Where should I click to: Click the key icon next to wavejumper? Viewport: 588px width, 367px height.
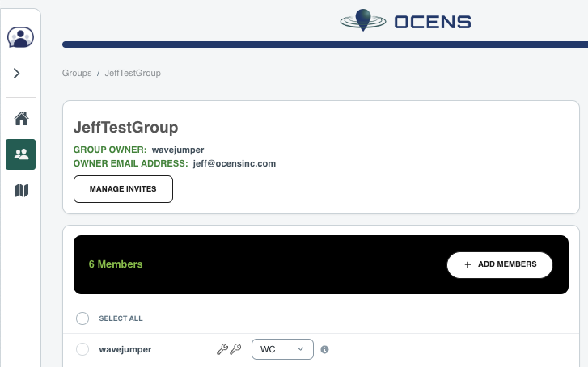235,349
